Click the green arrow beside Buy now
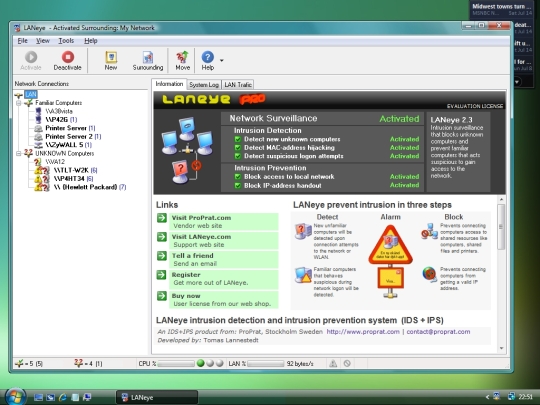 point(162,296)
